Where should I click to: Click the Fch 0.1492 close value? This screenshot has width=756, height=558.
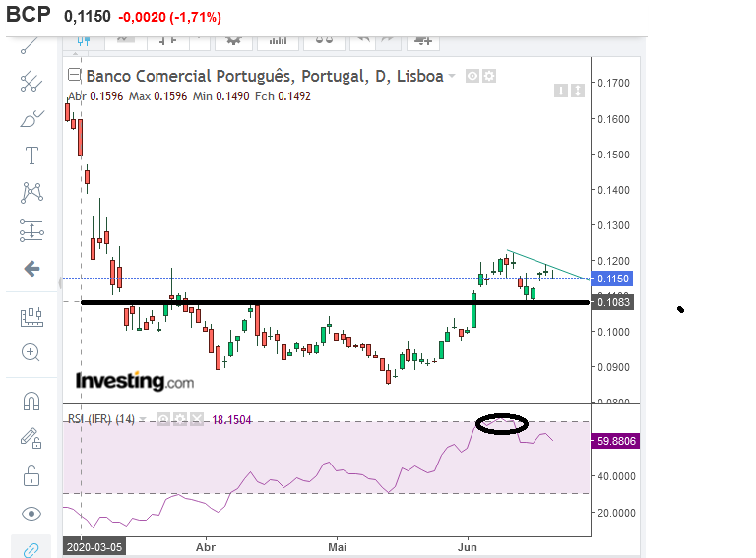click(x=283, y=96)
